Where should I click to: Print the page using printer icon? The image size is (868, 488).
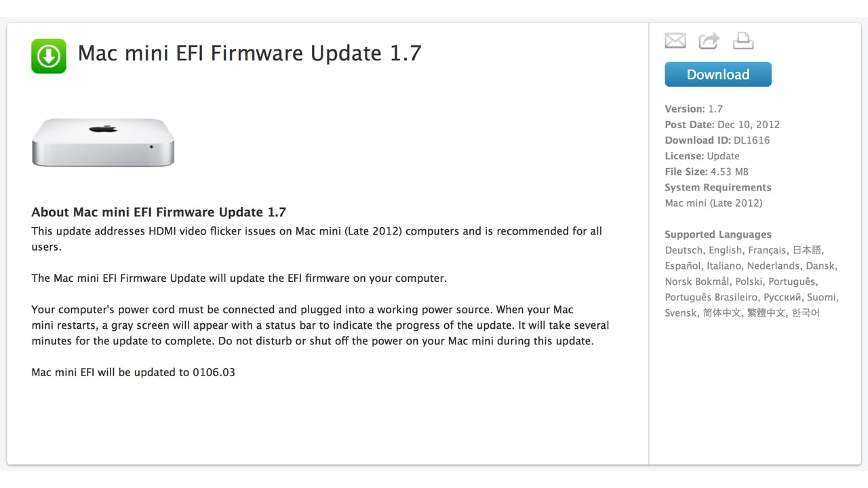tap(743, 41)
